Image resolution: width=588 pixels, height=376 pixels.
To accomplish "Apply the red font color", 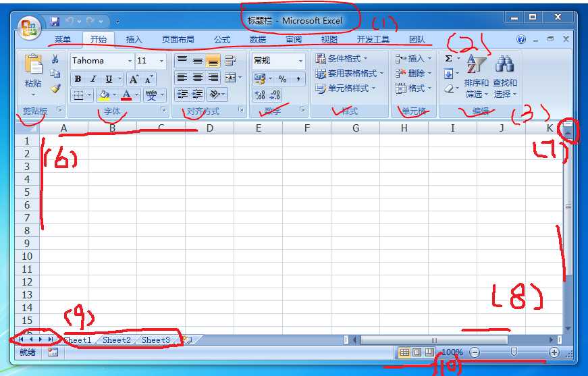I will (x=126, y=95).
